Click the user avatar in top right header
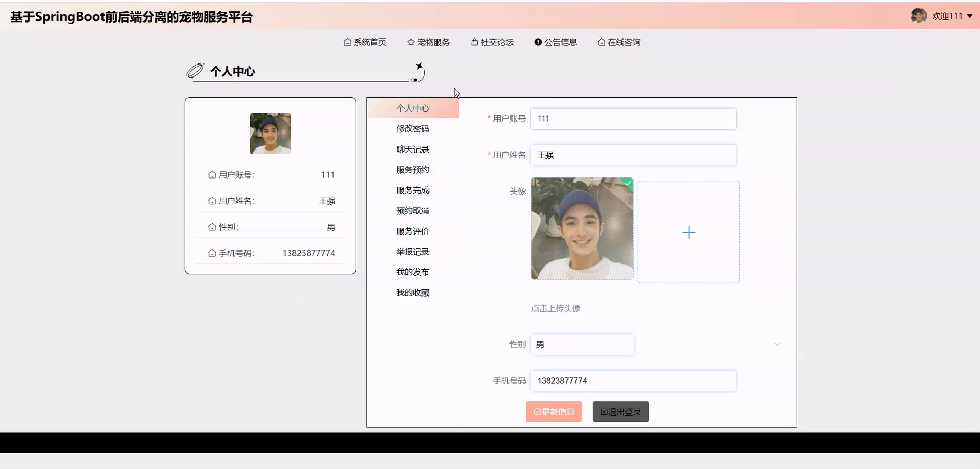Image resolution: width=980 pixels, height=469 pixels. pyautogui.click(x=918, y=16)
